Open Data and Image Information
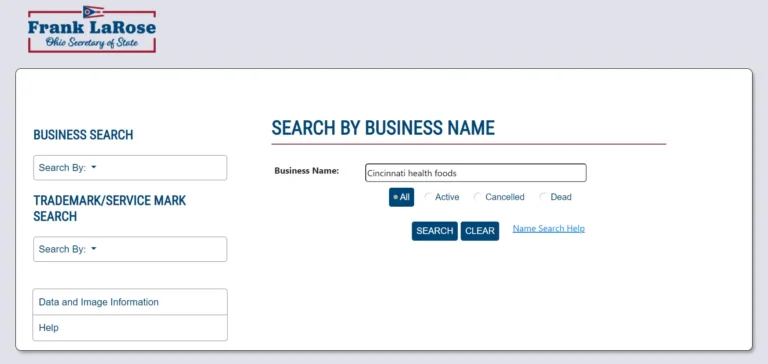This screenshot has width=768, height=364. (x=130, y=302)
